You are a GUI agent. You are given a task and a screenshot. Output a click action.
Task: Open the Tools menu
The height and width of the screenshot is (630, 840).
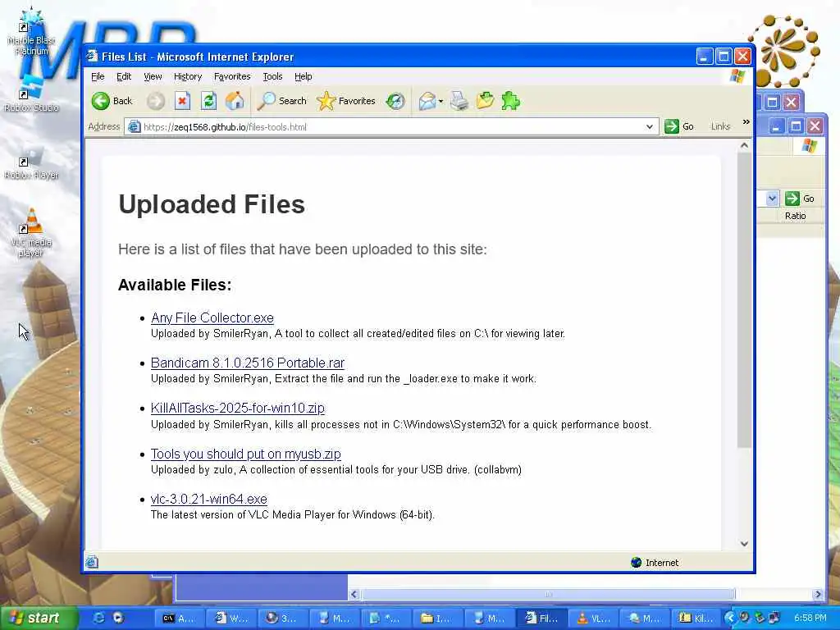tap(272, 76)
